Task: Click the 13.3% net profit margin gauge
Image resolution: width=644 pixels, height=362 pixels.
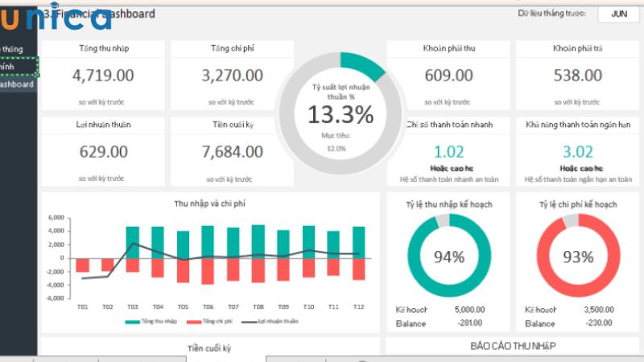Action: coord(340,113)
